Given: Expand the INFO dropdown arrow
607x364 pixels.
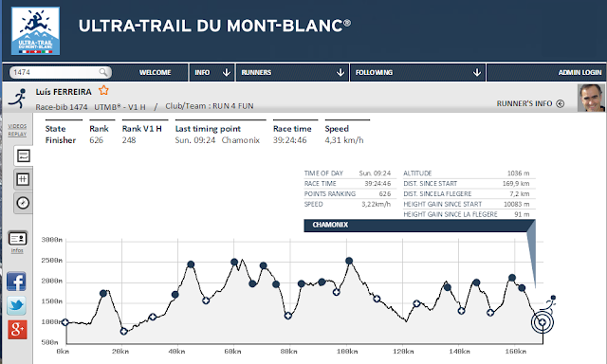Looking at the screenshot, I should [227, 72].
